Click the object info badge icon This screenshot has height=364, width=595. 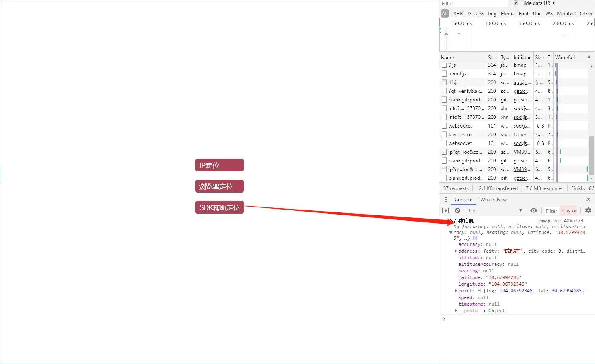coord(475,238)
